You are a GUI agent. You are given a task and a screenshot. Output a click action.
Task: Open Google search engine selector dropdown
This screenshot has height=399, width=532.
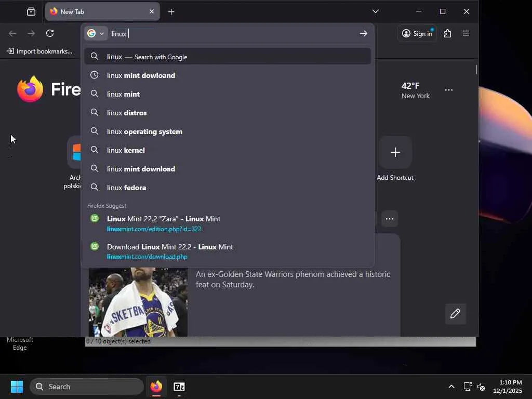click(x=96, y=33)
